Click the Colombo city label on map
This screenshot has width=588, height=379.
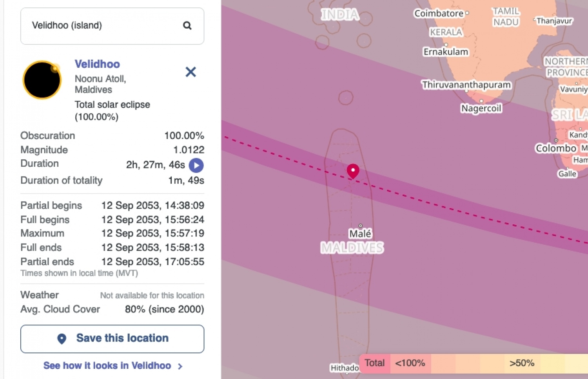coord(556,148)
